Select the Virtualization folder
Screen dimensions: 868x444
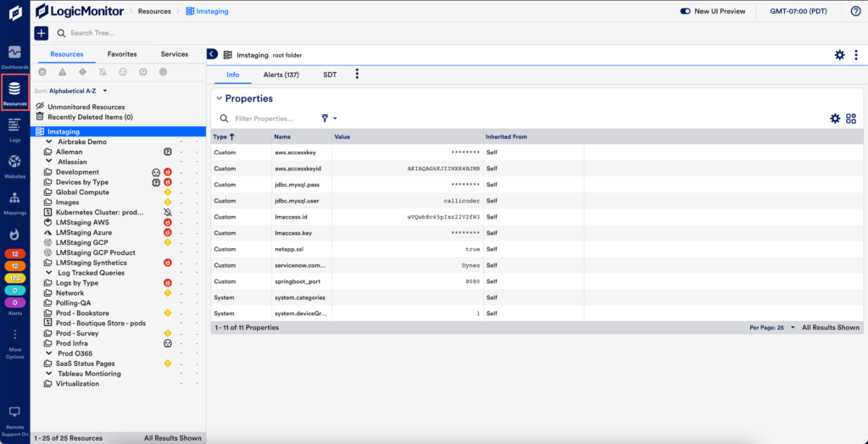(x=77, y=384)
